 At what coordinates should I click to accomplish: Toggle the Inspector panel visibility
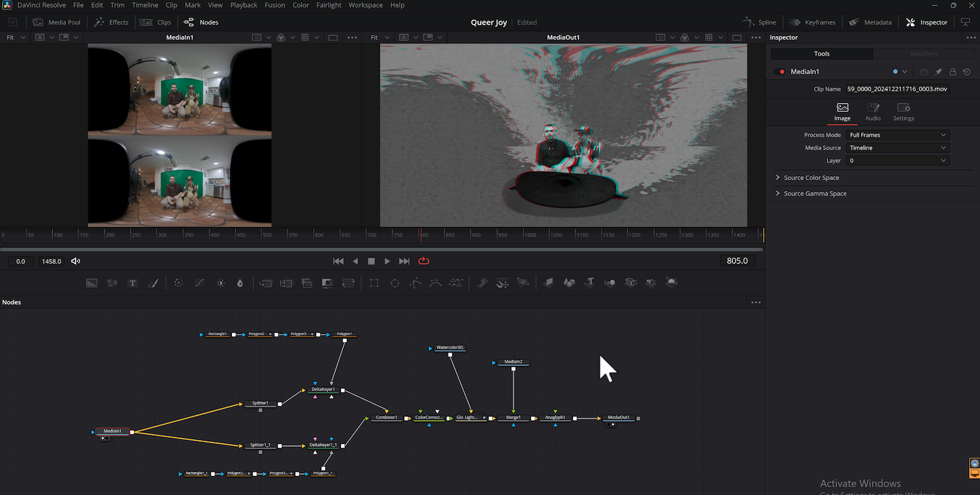click(926, 22)
